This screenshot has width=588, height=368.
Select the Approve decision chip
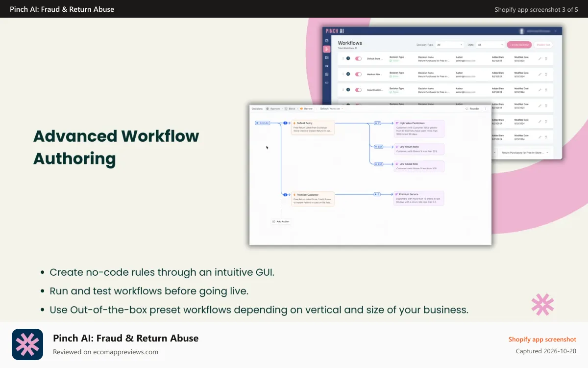[272, 108]
